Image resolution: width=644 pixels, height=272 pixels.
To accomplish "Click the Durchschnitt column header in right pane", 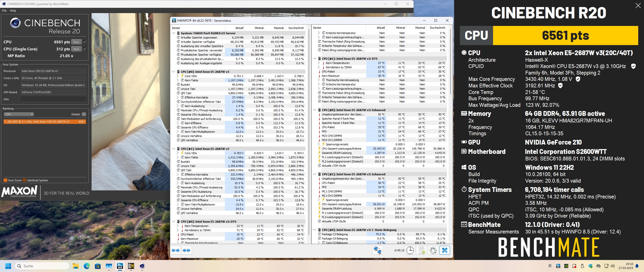I will (436, 28).
